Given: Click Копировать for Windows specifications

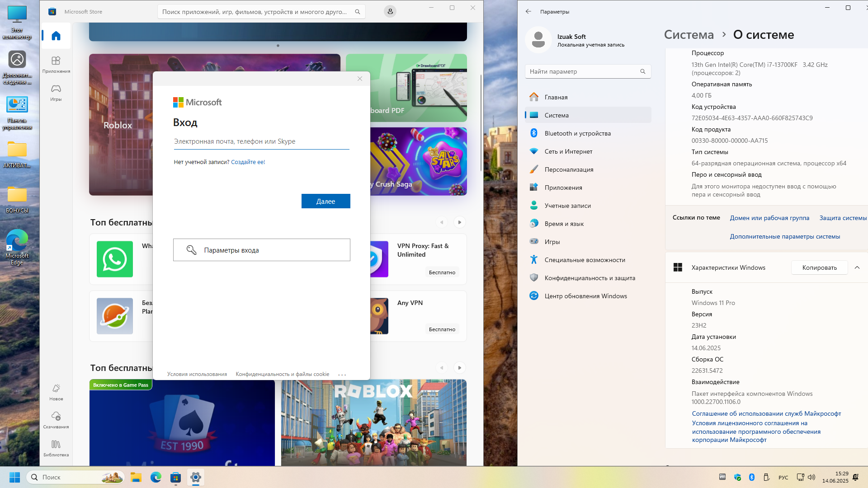Looking at the screenshot, I should tap(819, 267).
